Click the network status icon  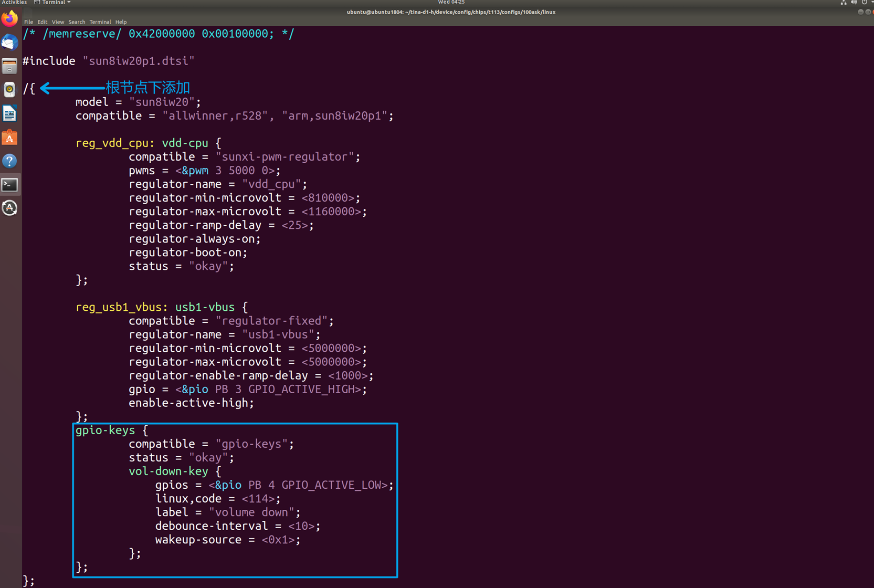click(x=844, y=3)
